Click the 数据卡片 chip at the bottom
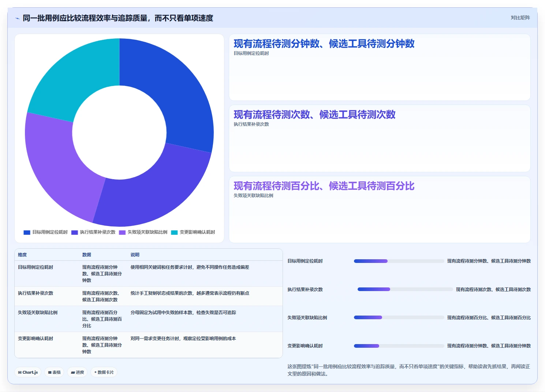Screen dimensions: 545x392 (104, 372)
